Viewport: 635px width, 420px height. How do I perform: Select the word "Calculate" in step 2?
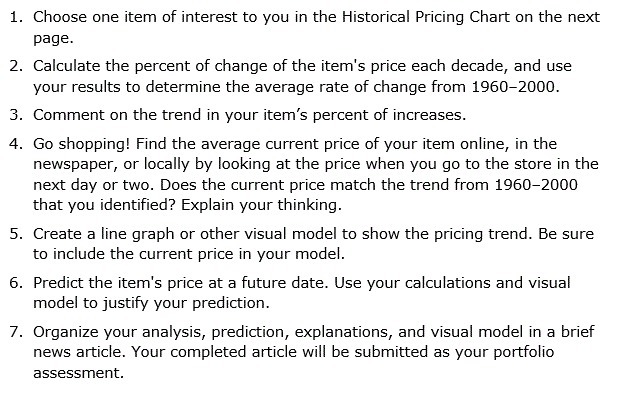point(66,66)
